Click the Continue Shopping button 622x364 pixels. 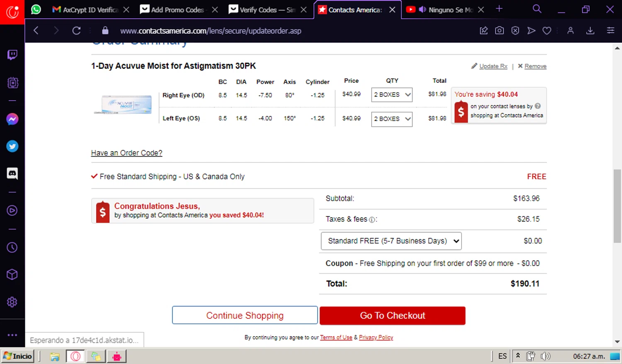tap(245, 316)
